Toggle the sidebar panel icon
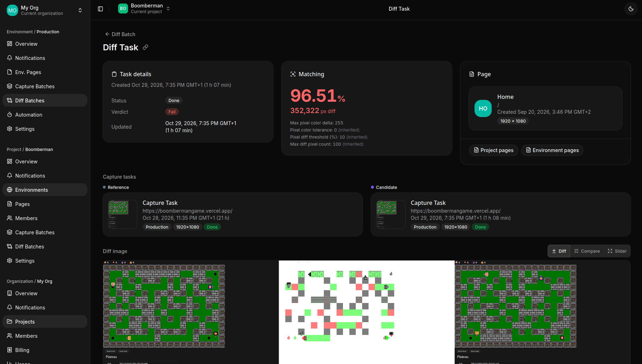 coord(100,9)
